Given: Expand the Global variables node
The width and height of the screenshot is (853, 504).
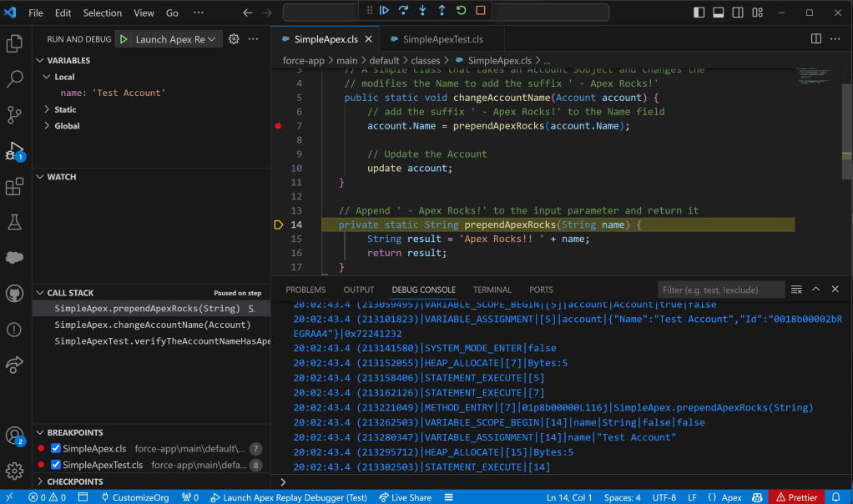Looking at the screenshot, I should pos(67,126).
